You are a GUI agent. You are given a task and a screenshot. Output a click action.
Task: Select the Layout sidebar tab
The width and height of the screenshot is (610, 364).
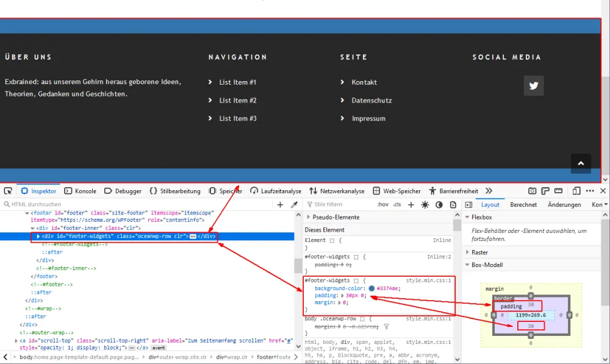pos(490,204)
